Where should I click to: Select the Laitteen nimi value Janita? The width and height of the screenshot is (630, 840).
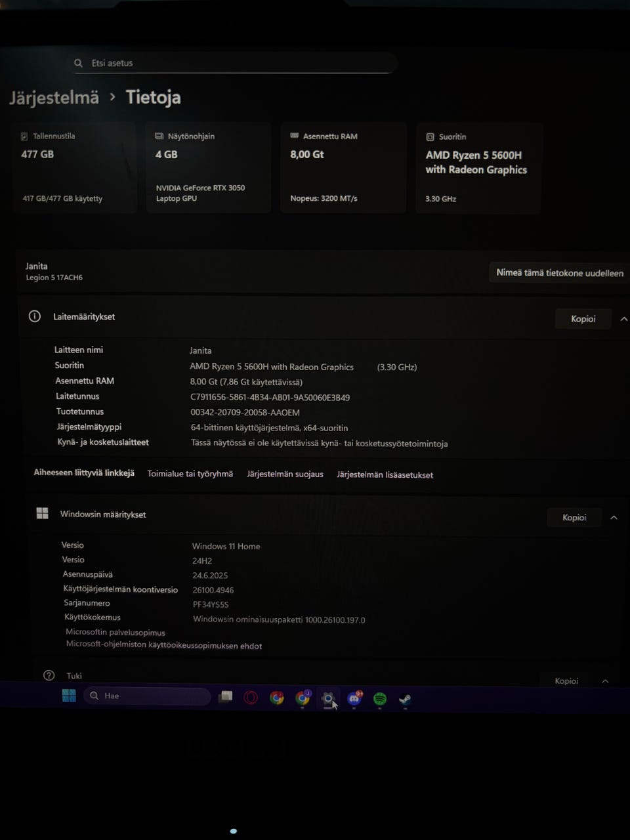[x=201, y=351]
